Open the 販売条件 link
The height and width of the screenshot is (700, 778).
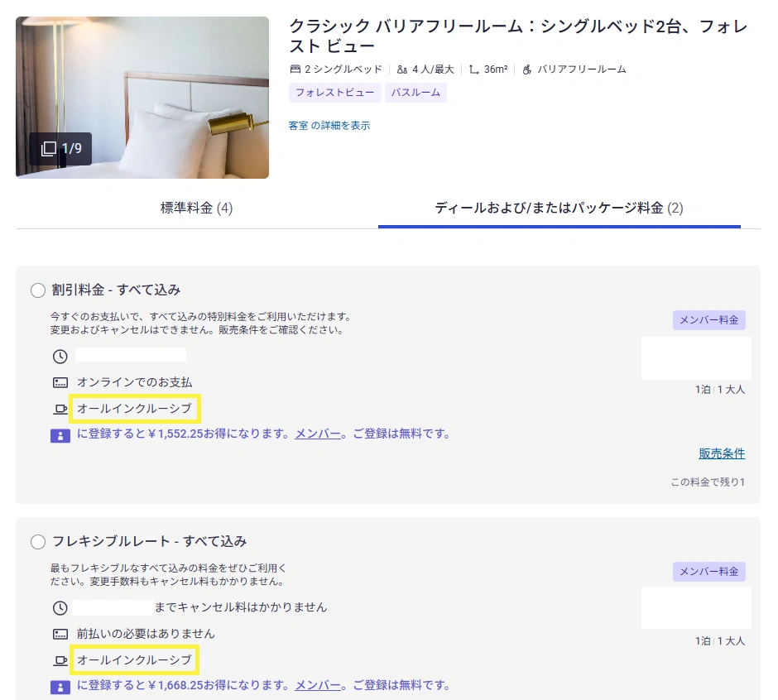tap(722, 453)
